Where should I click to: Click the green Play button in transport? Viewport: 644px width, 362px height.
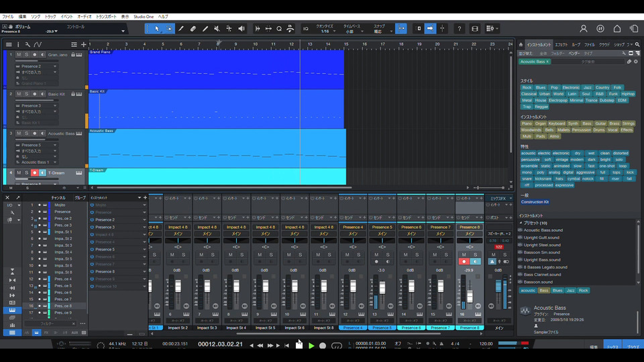(x=311, y=346)
